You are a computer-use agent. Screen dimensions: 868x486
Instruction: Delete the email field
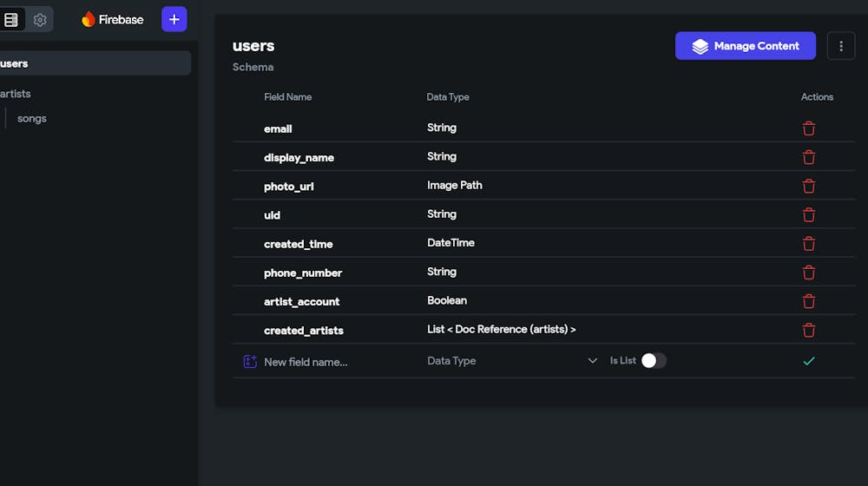(809, 128)
